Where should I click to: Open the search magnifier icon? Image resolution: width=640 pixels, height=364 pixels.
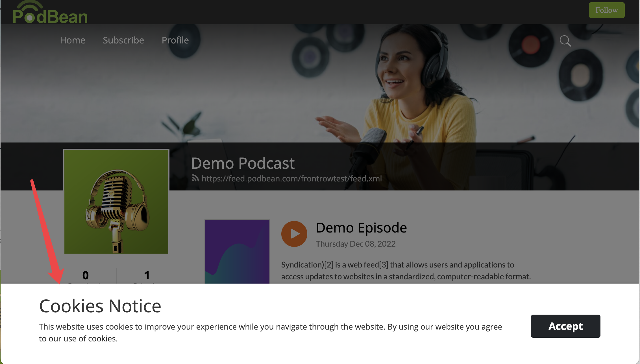pyautogui.click(x=565, y=41)
